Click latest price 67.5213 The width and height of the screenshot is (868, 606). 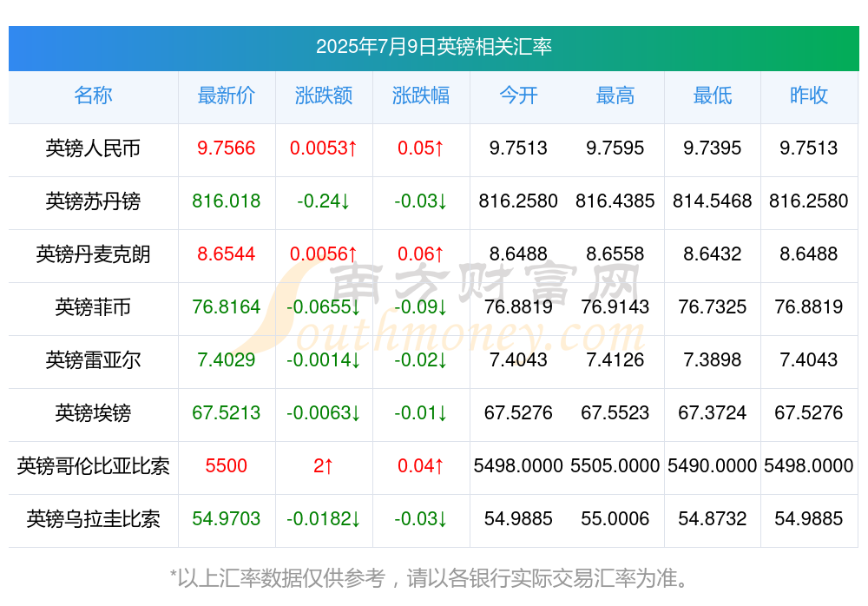click(x=227, y=413)
